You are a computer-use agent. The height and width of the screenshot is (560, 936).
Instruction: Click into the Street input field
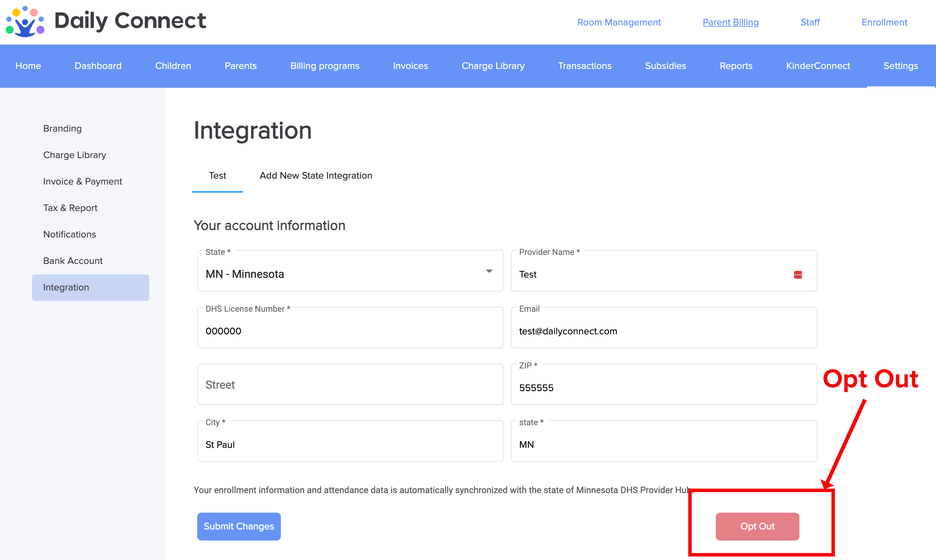350,384
